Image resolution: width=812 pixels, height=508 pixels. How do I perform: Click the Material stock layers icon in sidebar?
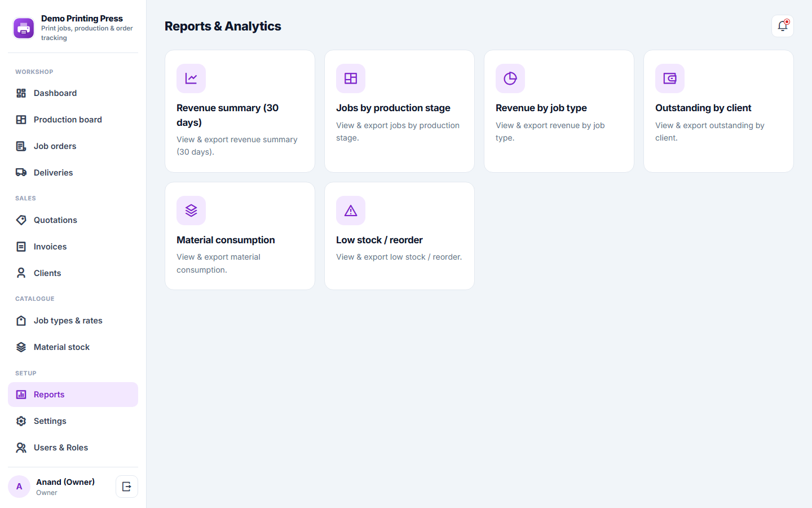[x=21, y=347]
